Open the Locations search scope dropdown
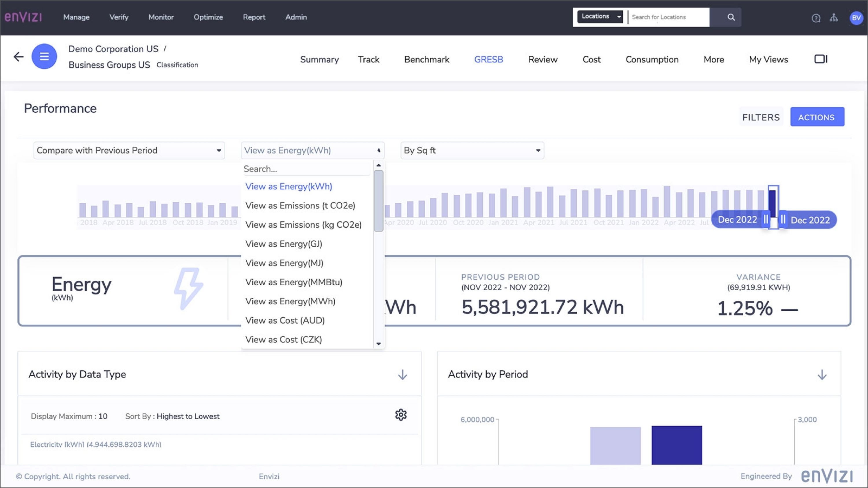Viewport: 868px width, 488px height. point(600,16)
